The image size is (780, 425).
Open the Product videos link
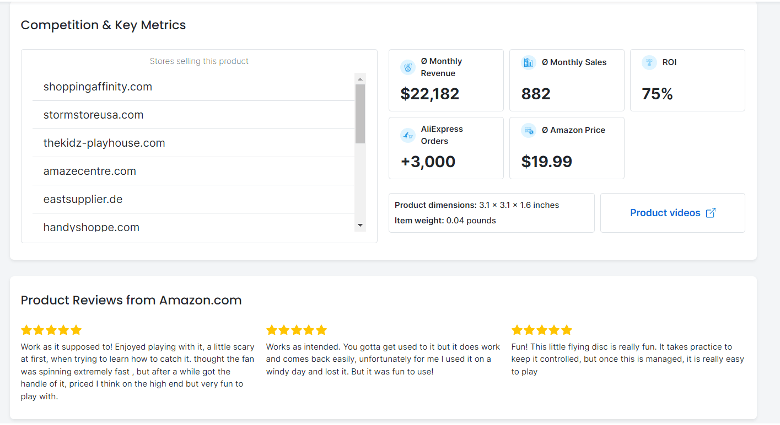point(665,213)
